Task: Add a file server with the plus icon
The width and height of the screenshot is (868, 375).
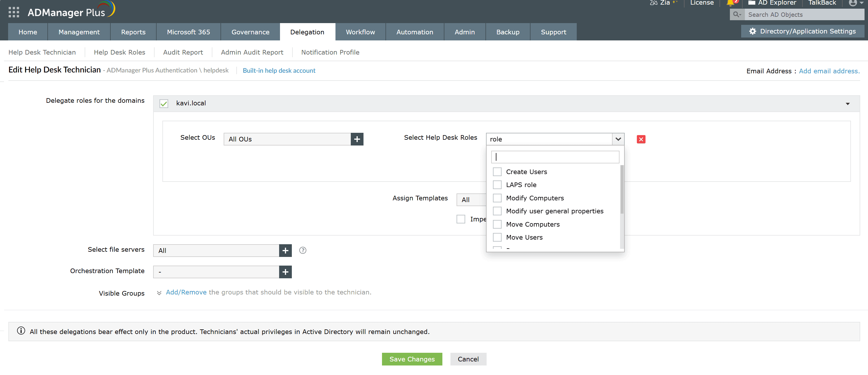Action: (x=285, y=251)
